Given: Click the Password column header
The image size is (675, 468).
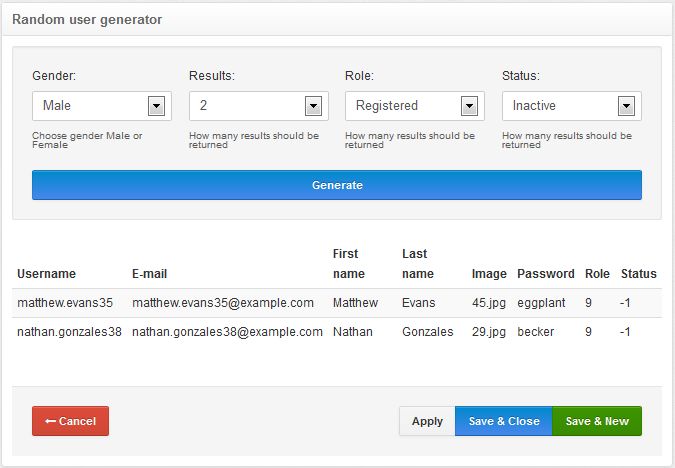Looking at the screenshot, I should click(x=546, y=274).
